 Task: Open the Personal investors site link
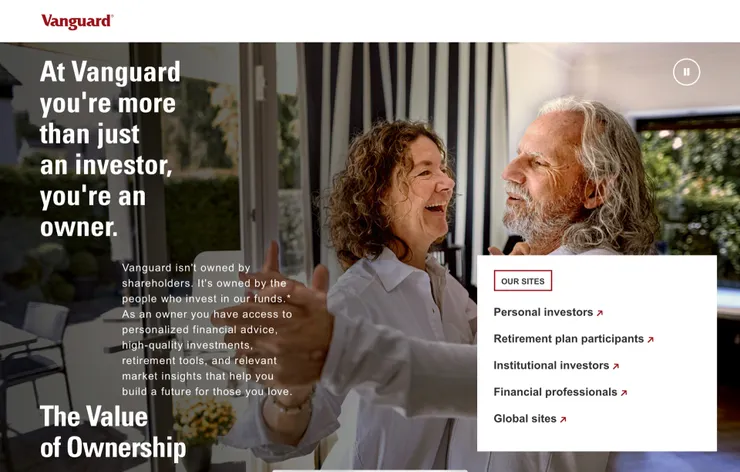(543, 312)
